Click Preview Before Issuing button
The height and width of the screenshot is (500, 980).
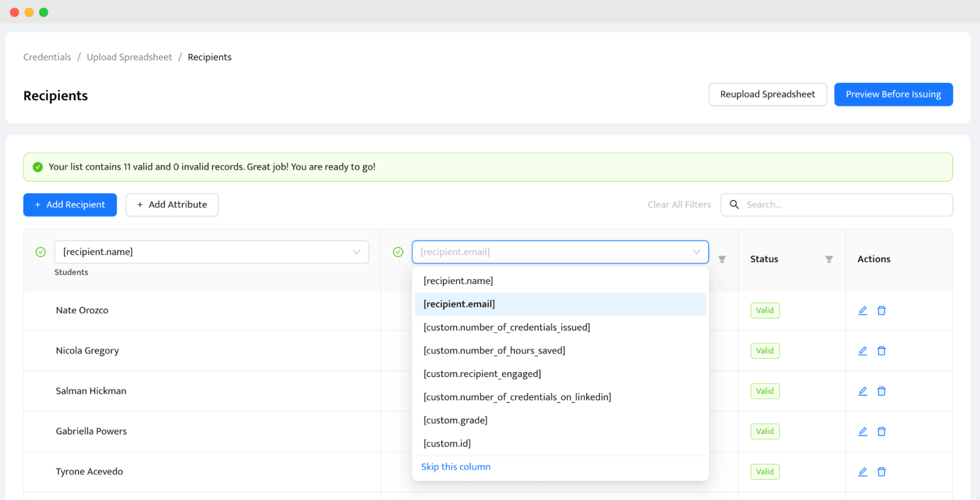pyautogui.click(x=893, y=94)
